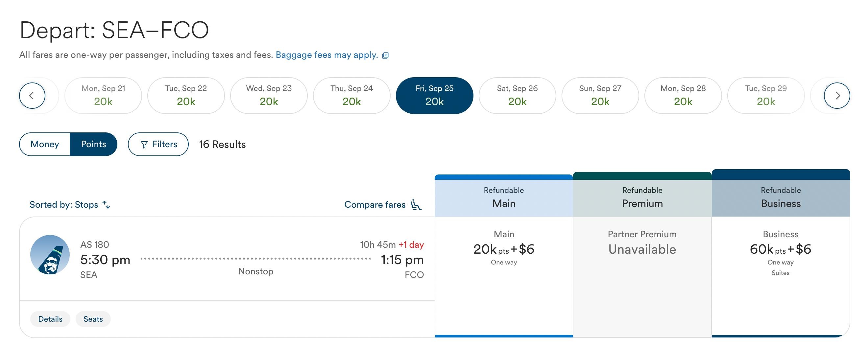The height and width of the screenshot is (345, 868).
Task: Click the previous dates arrow button
Action: point(32,96)
